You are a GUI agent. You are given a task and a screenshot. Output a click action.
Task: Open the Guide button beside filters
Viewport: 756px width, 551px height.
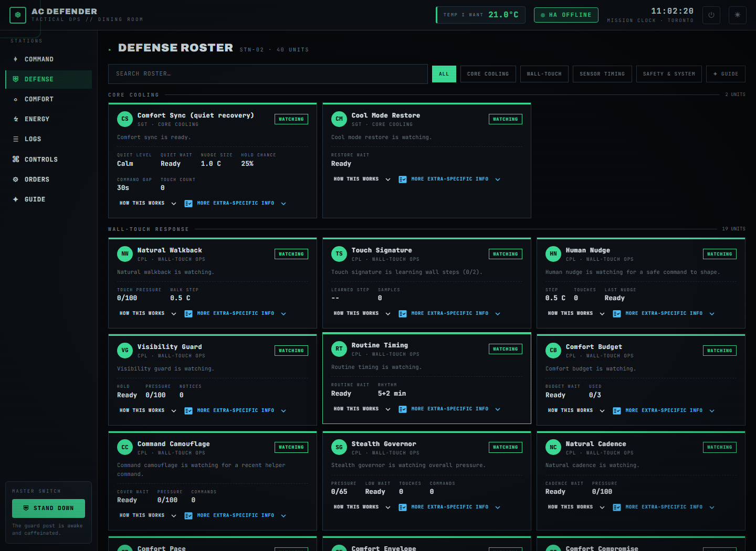pyautogui.click(x=726, y=74)
